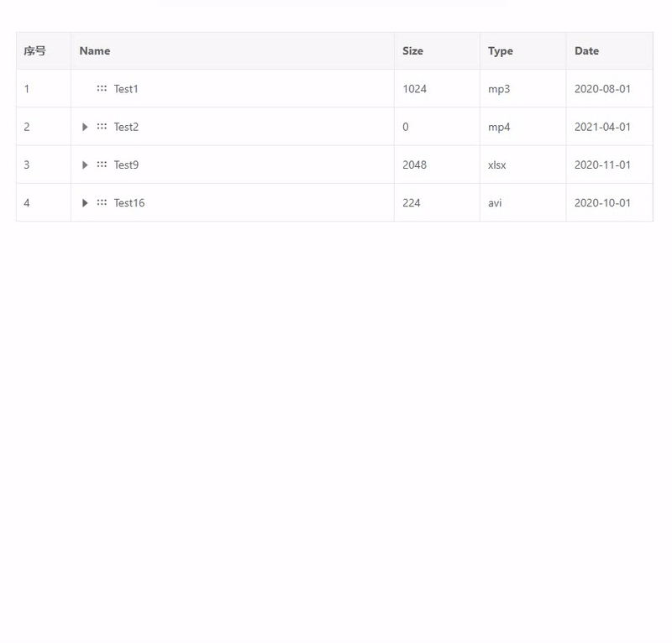Select the Test9 row name
The height and width of the screenshot is (643, 672).
(x=126, y=165)
